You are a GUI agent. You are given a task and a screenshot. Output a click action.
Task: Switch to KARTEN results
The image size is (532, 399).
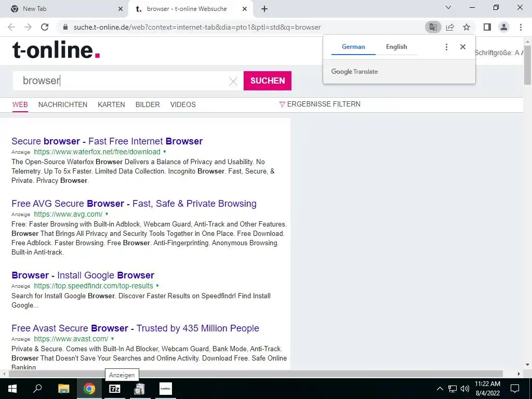(x=111, y=104)
